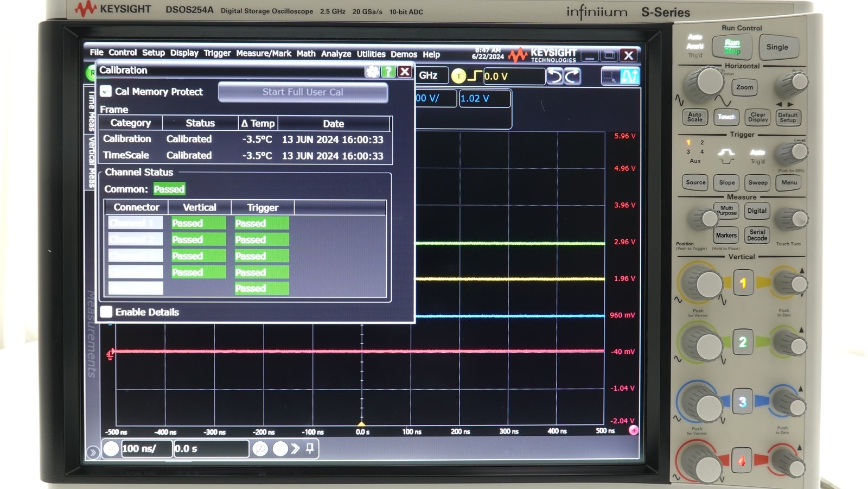The height and width of the screenshot is (489, 868).
Task: Click the undo arrow icon
Action: 555,76
